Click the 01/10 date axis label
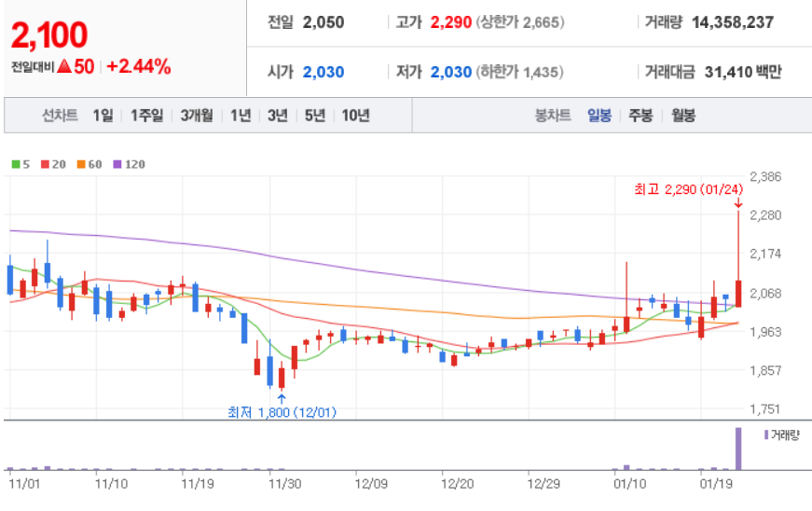Viewport: 812px width, 511px height. 629,484
